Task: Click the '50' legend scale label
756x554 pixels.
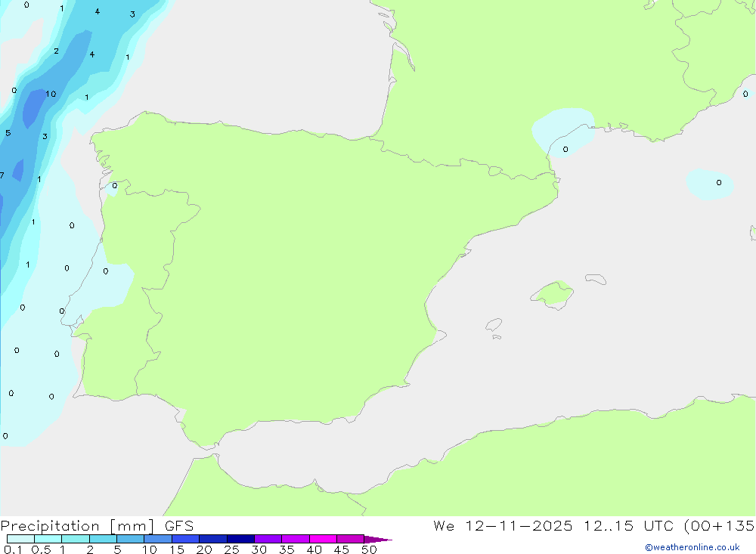Action: click(369, 549)
